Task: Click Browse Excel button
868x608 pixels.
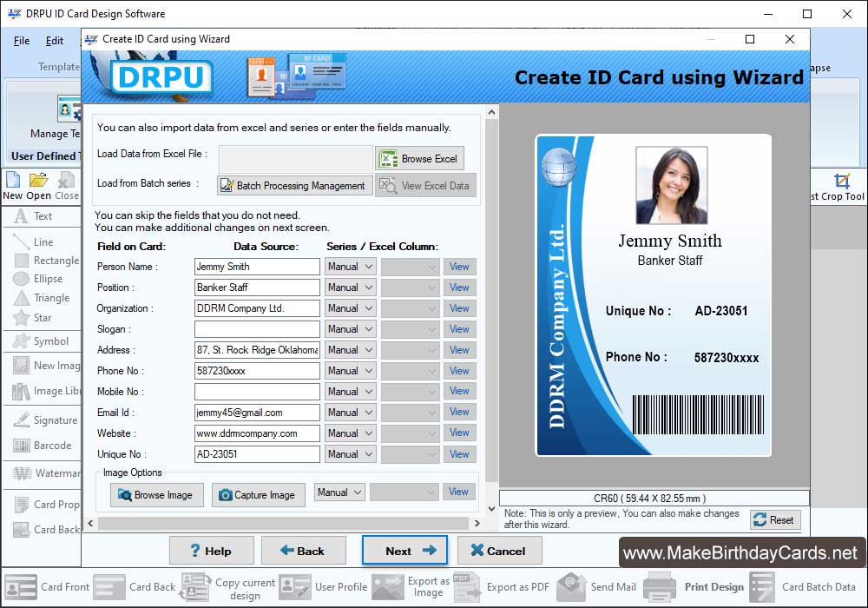Action: click(x=419, y=159)
